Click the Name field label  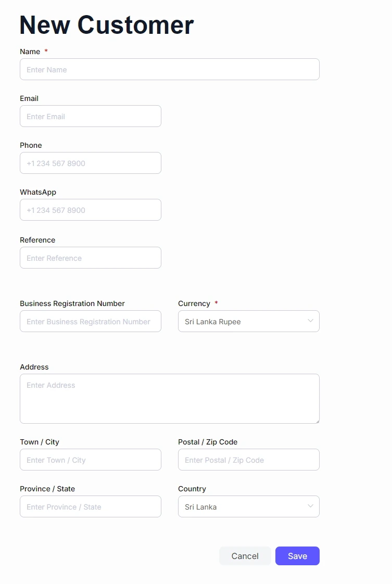click(30, 52)
